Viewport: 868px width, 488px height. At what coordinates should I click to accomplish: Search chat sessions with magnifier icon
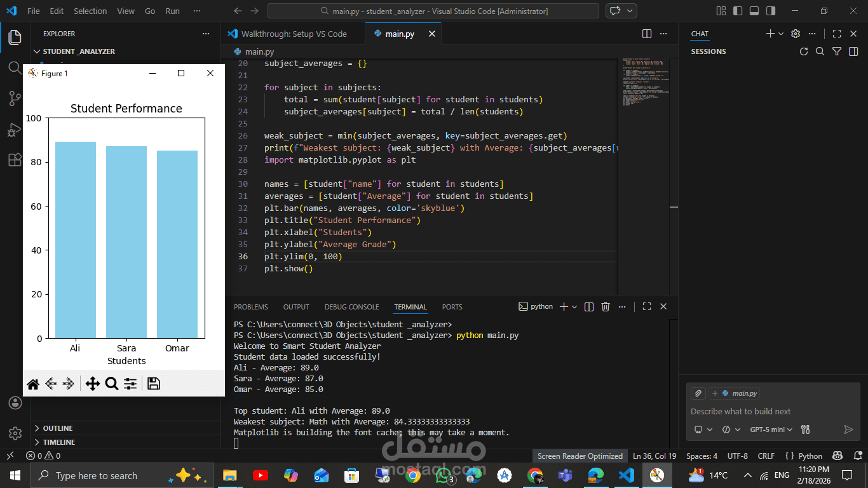(x=820, y=51)
